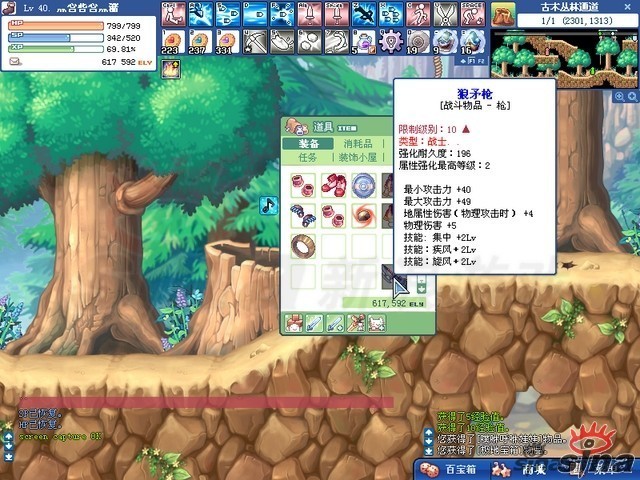Open the 商城 shop button
The height and width of the screenshot is (480, 640).
[518, 469]
